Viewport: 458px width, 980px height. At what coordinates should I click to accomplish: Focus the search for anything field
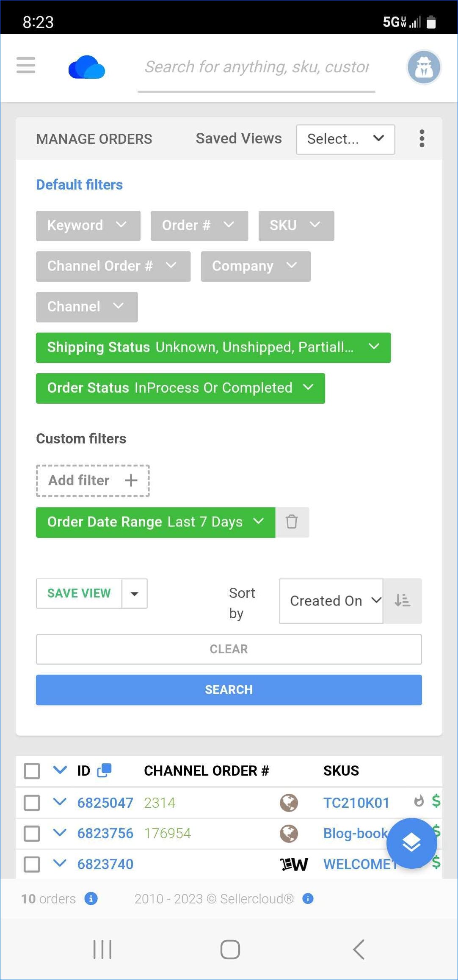[257, 68]
